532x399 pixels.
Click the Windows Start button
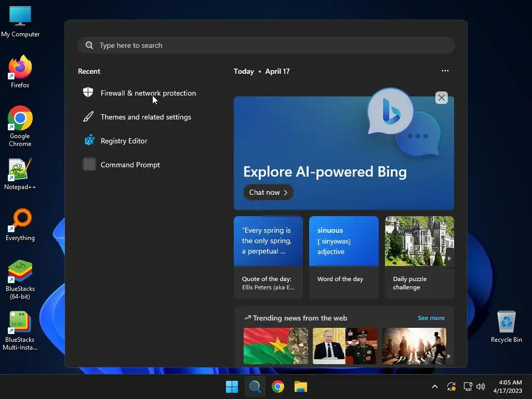click(232, 387)
